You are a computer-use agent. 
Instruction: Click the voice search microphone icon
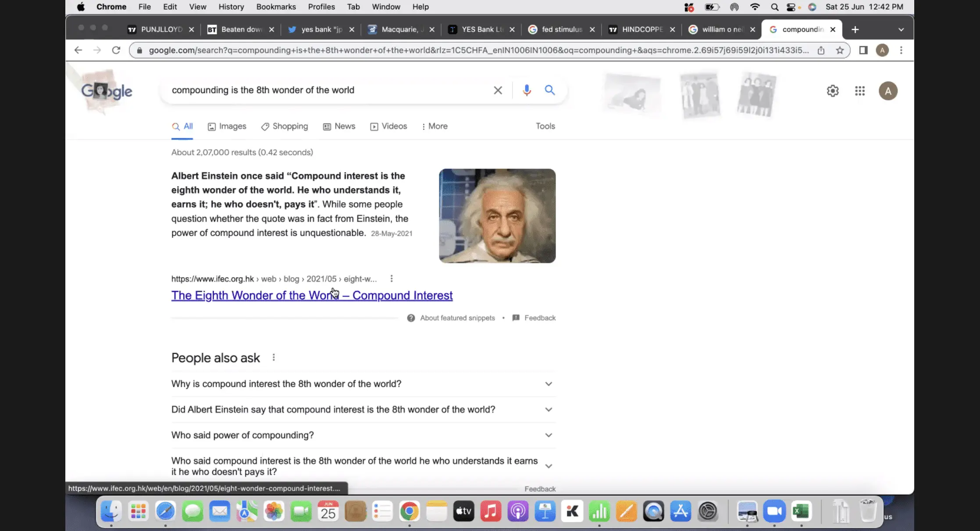527,90
